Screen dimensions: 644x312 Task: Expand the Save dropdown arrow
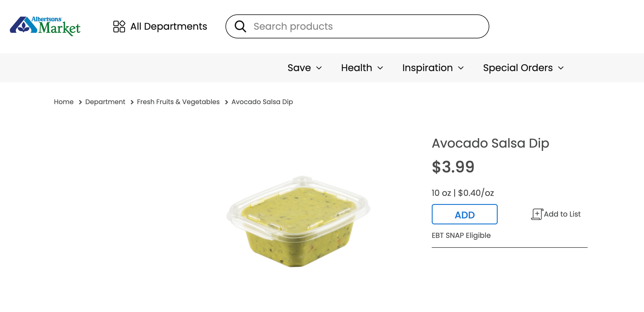[319, 68]
